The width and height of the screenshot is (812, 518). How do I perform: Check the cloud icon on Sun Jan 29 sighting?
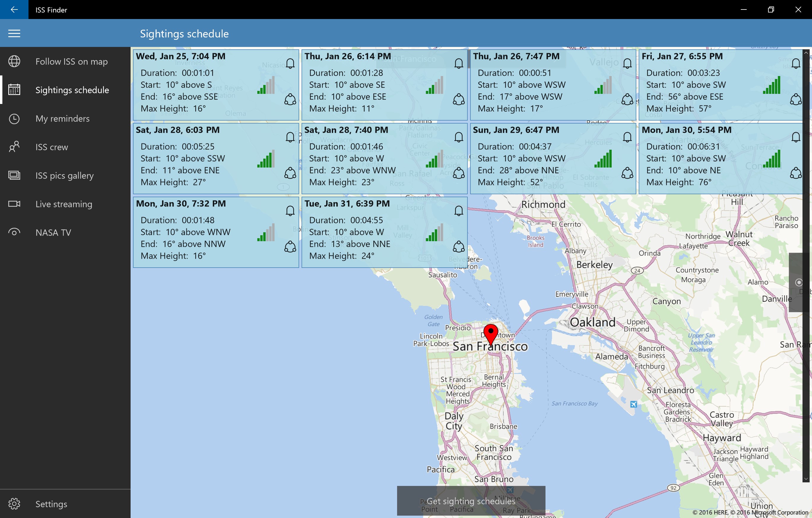tap(627, 173)
